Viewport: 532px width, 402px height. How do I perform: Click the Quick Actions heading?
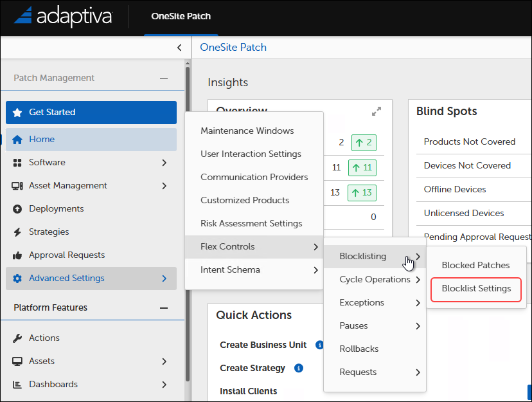[x=254, y=315]
